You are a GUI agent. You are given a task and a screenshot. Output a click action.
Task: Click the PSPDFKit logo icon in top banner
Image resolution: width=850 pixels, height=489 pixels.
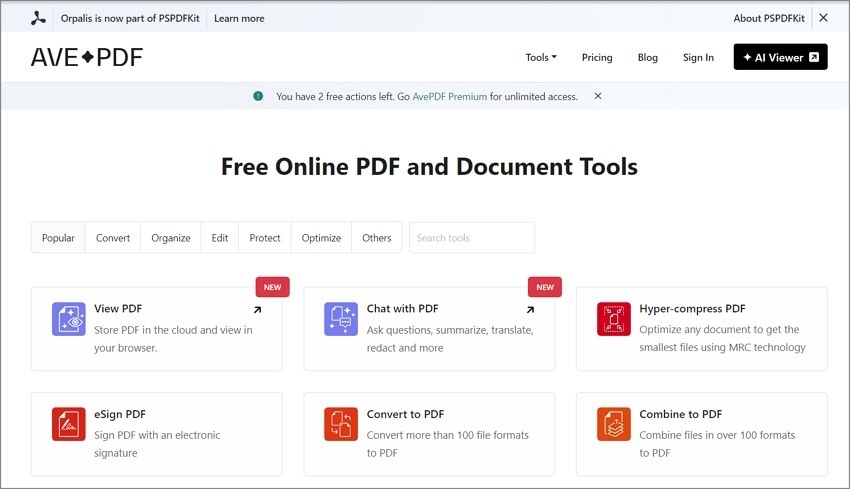click(38, 18)
